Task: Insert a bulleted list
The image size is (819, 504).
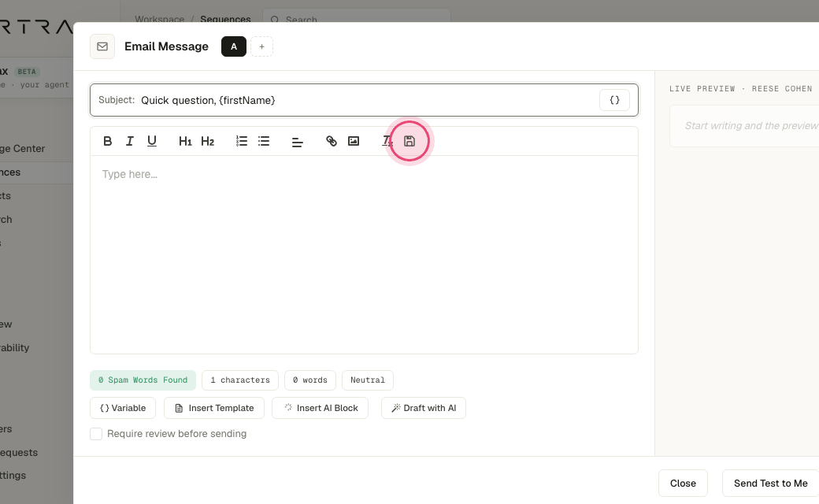Action: [x=264, y=141]
